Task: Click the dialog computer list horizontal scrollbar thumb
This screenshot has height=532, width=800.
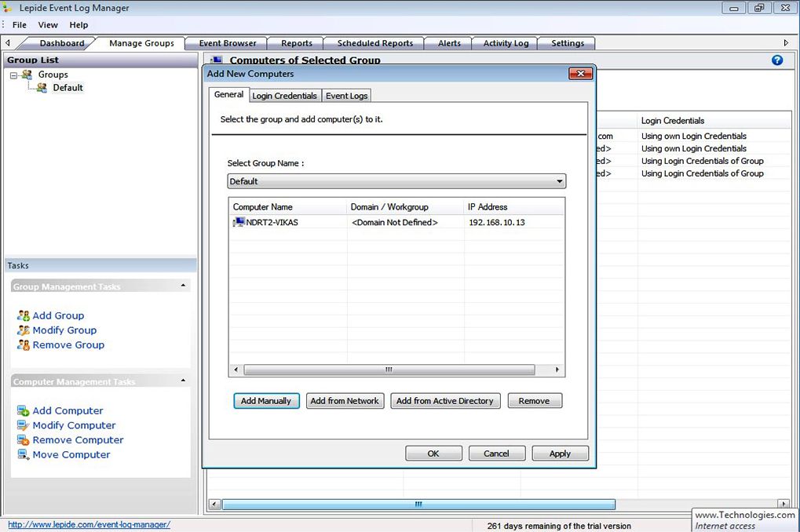Action: pyautogui.click(x=389, y=370)
